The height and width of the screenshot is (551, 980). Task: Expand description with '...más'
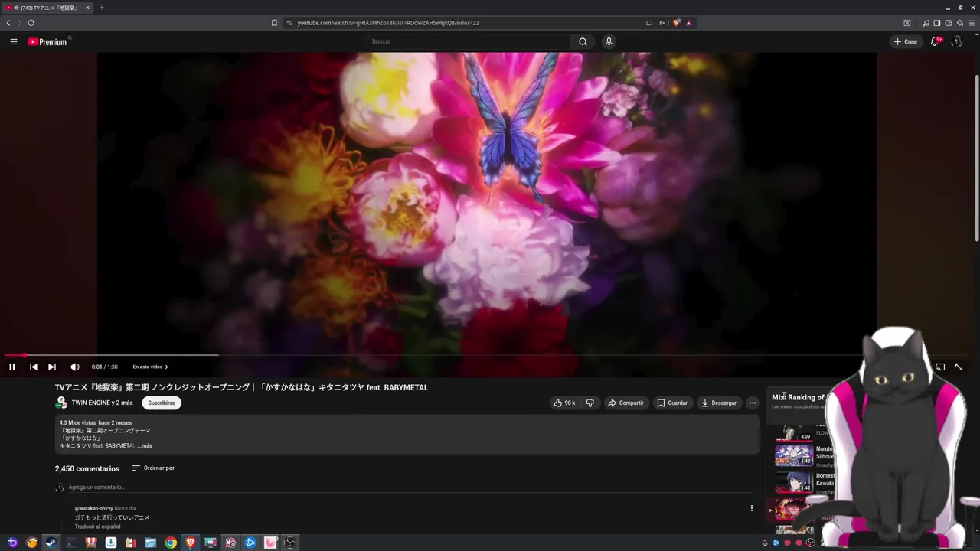point(145,445)
